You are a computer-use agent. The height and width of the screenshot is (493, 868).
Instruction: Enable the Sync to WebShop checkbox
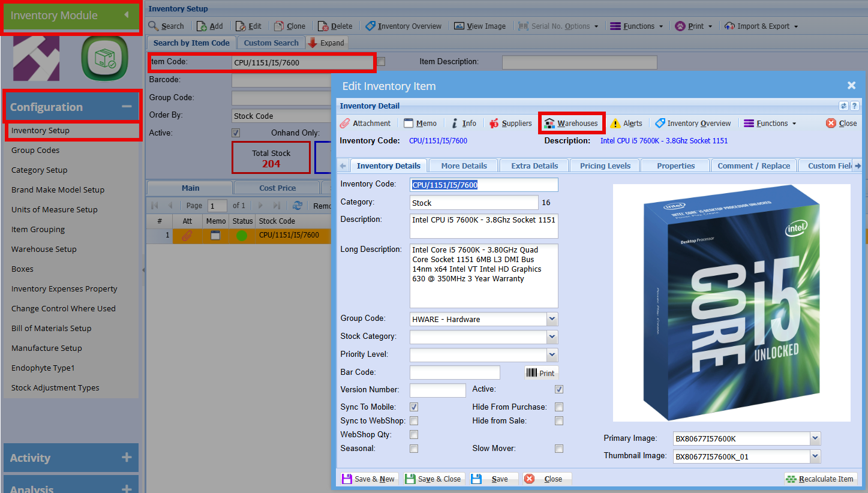click(x=414, y=421)
